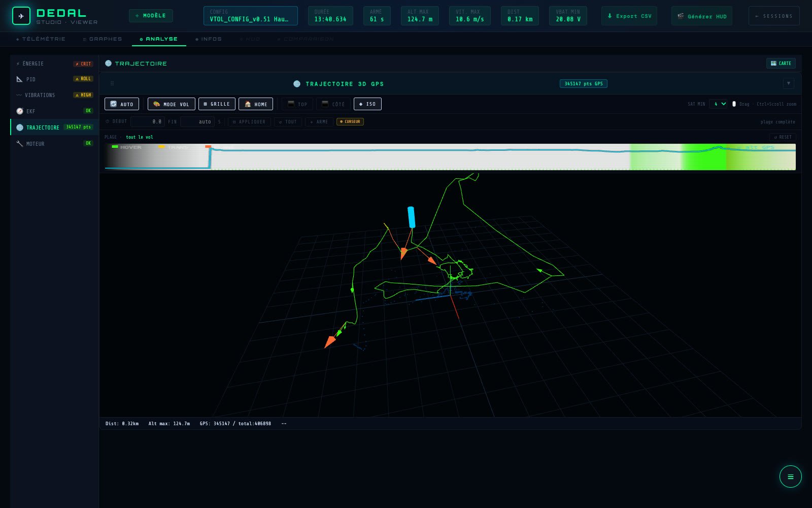Switch to the Télémétrie tab
812x508 pixels.
(x=41, y=39)
